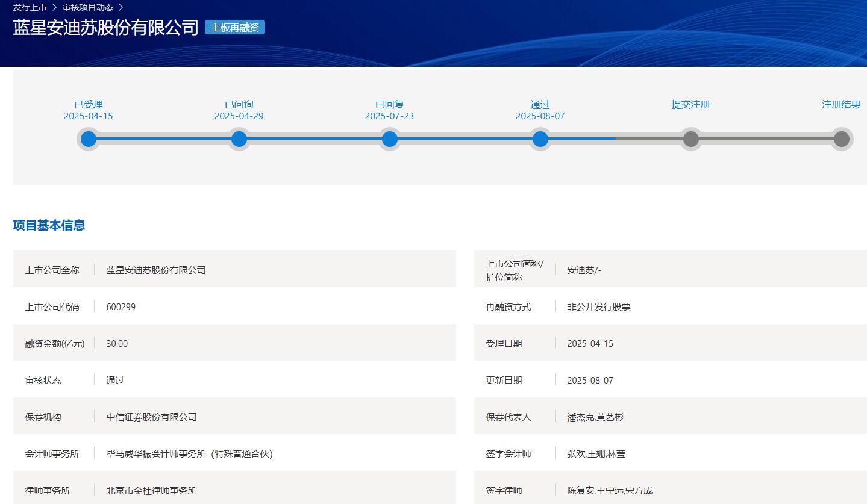Click the law firm name 北京市金杜律师事务所
867x504 pixels.
coord(151,490)
